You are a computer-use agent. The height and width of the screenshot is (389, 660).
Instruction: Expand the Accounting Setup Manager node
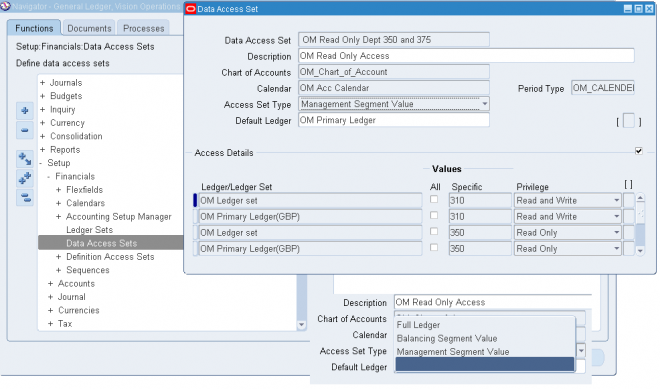click(59, 216)
